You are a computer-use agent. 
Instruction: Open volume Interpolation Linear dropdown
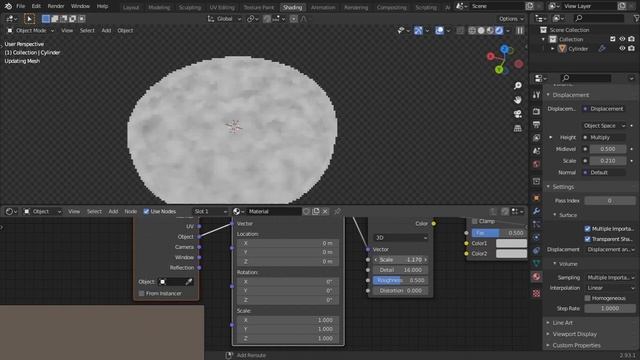(610, 288)
